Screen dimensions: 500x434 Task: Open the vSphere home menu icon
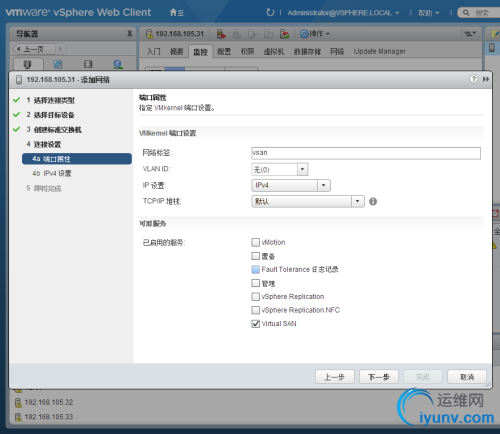click(x=176, y=13)
